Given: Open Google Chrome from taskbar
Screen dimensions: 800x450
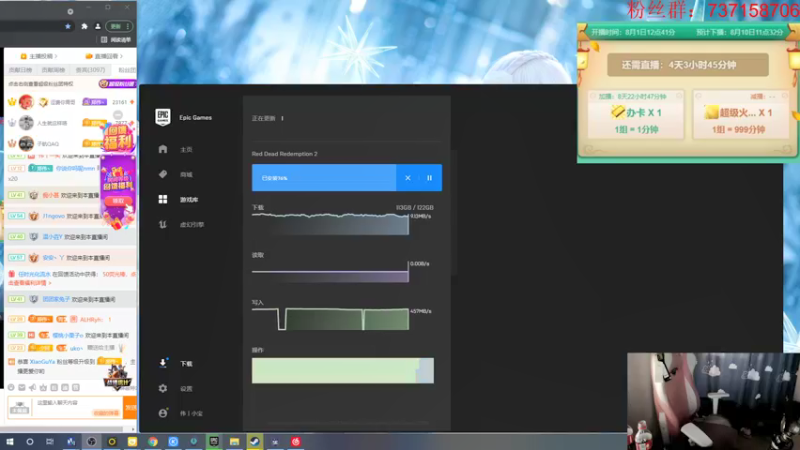Looking at the screenshot, I should tap(153, 441).
